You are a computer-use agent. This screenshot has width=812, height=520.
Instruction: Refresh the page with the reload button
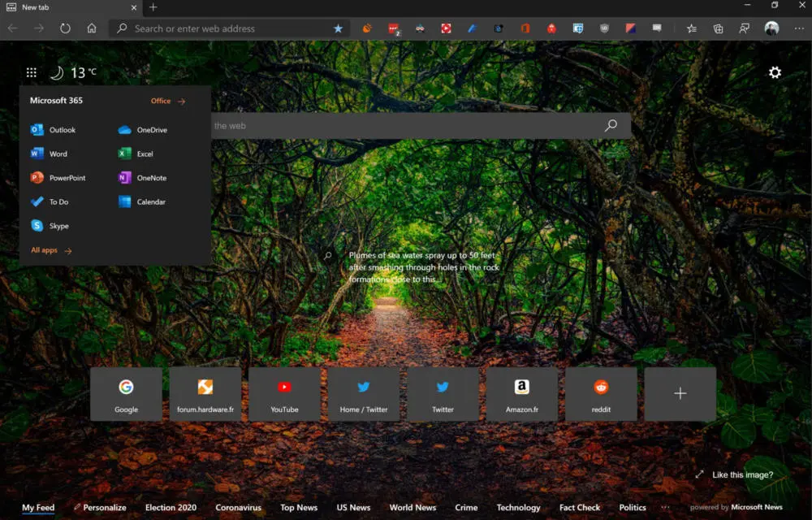coord(65,28)
